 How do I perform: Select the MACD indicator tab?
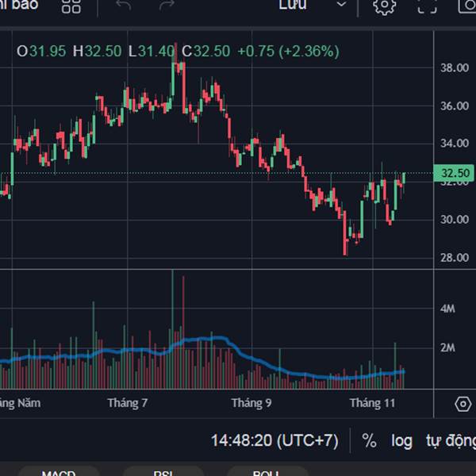click(x=58, y=472)
